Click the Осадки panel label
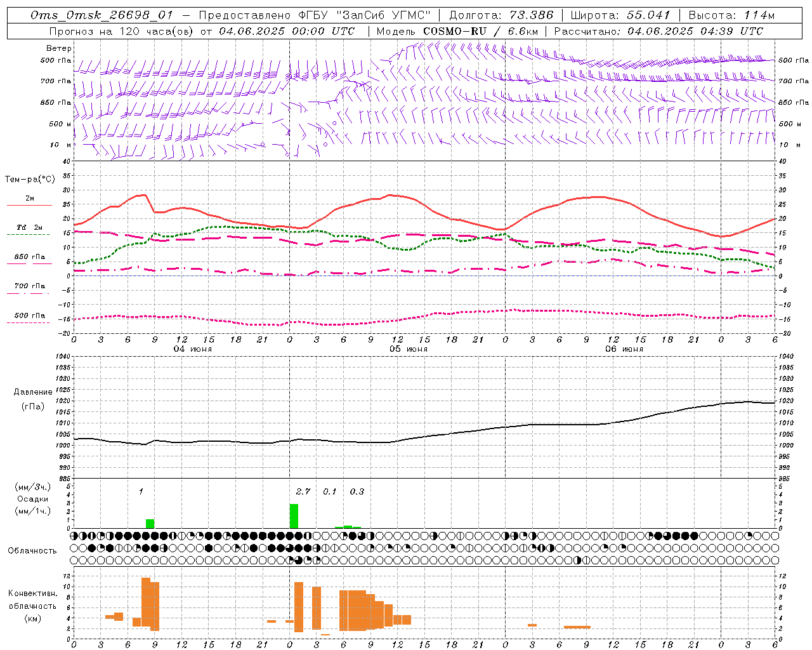 pos(32,499)
